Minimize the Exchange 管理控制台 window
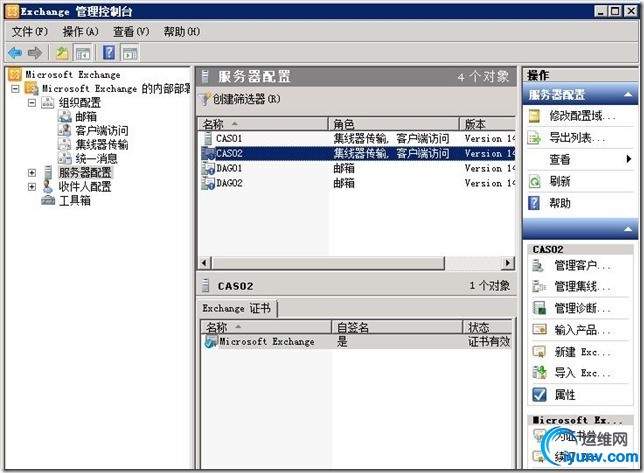This screenshot has width=644, height=473. coord(601,11)
